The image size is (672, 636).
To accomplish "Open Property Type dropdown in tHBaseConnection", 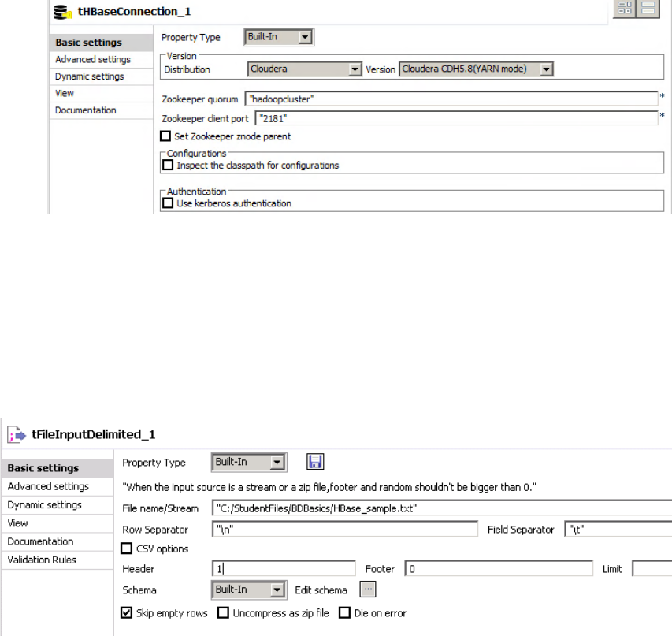I will click(279, 37).
